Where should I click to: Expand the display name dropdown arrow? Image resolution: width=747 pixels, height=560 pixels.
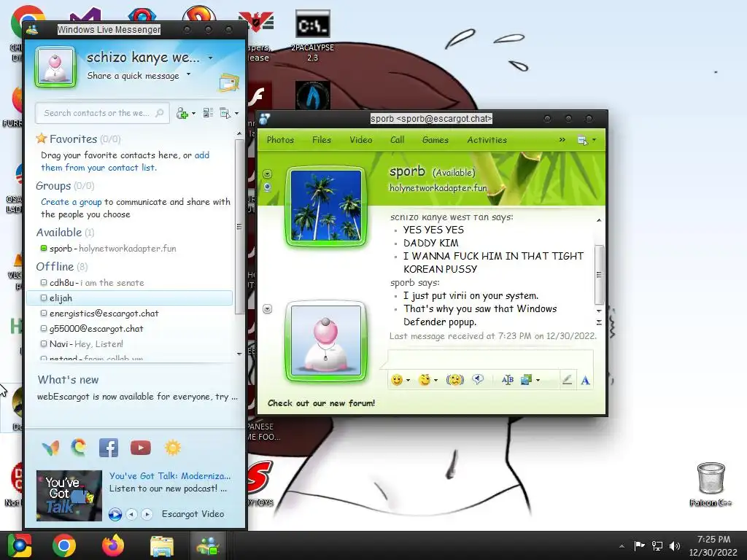click(x=211, y=58)
